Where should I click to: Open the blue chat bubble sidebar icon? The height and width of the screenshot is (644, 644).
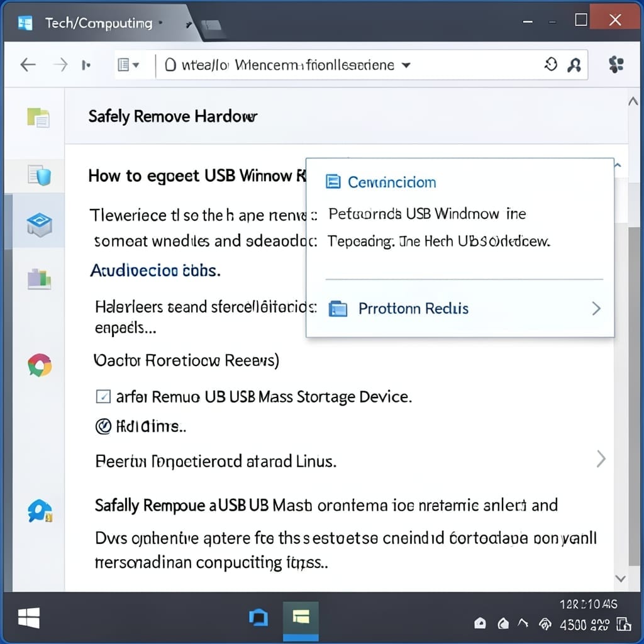40,511
